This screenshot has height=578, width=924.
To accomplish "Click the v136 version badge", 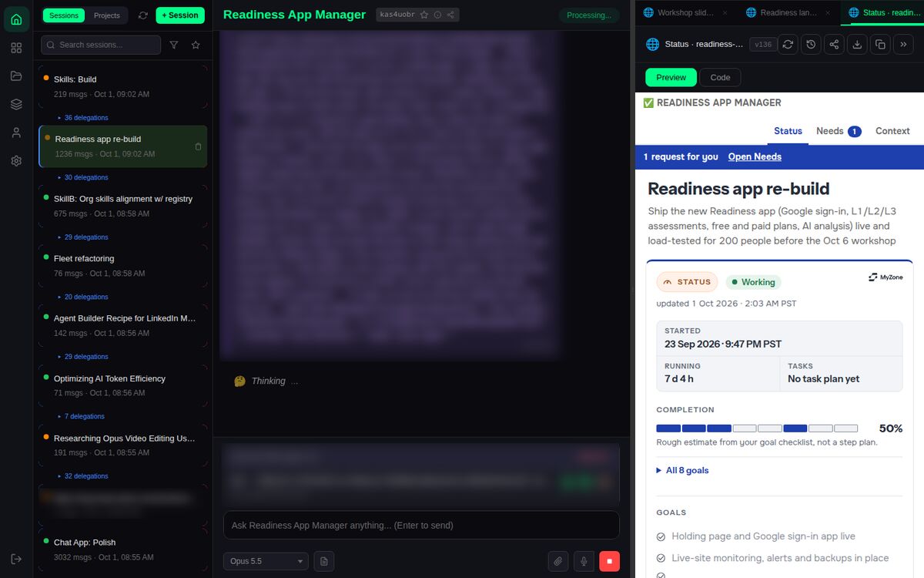I will pyautogui.click(x=763, y=45).
